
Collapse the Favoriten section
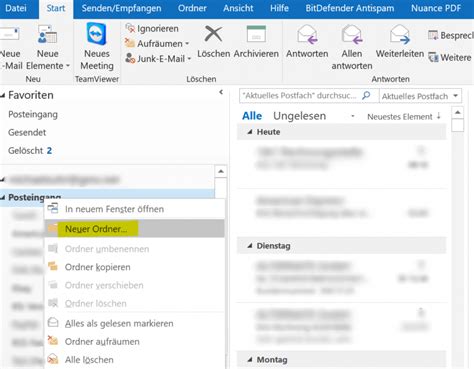point(3,96)
